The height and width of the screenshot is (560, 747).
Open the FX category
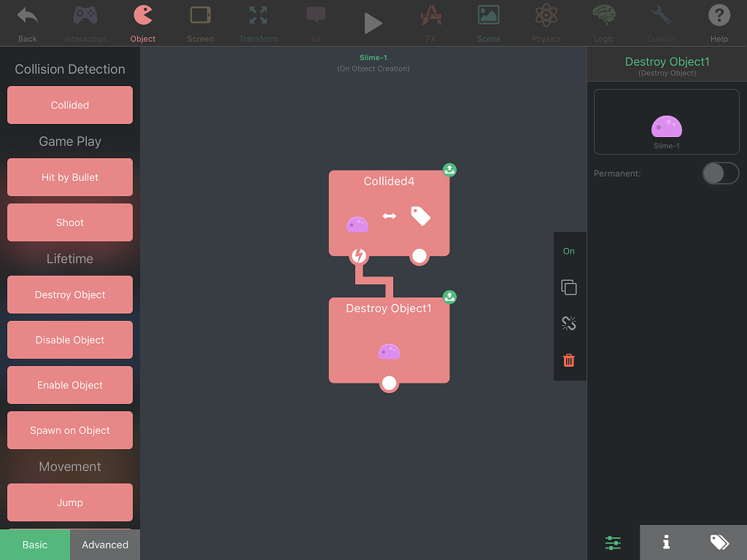pos(430,23)
